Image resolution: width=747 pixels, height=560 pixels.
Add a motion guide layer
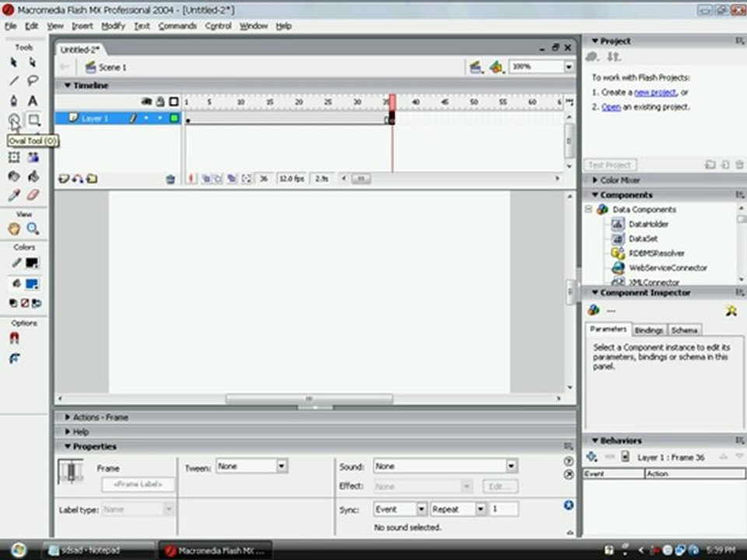coord(78,179)
